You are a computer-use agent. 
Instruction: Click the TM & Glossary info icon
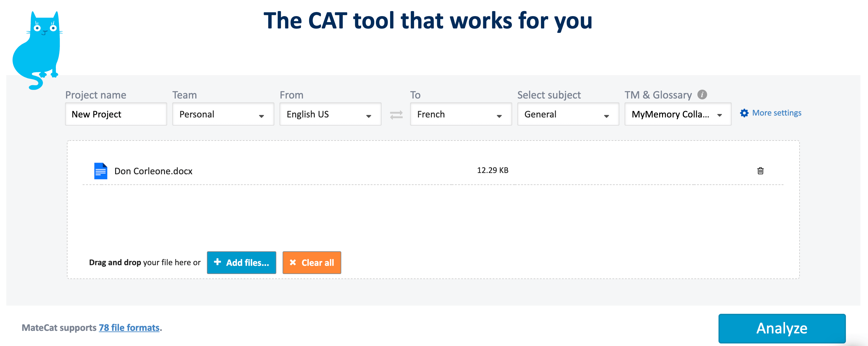coord(702,95)
